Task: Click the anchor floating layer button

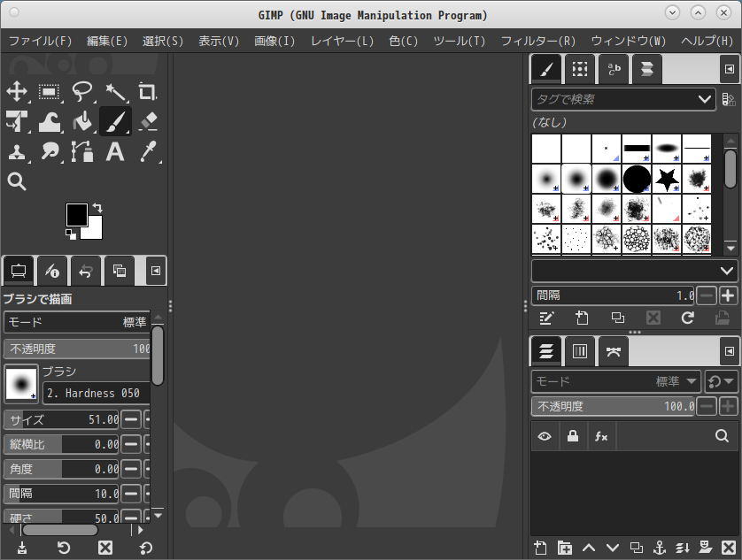Action: 659,548
